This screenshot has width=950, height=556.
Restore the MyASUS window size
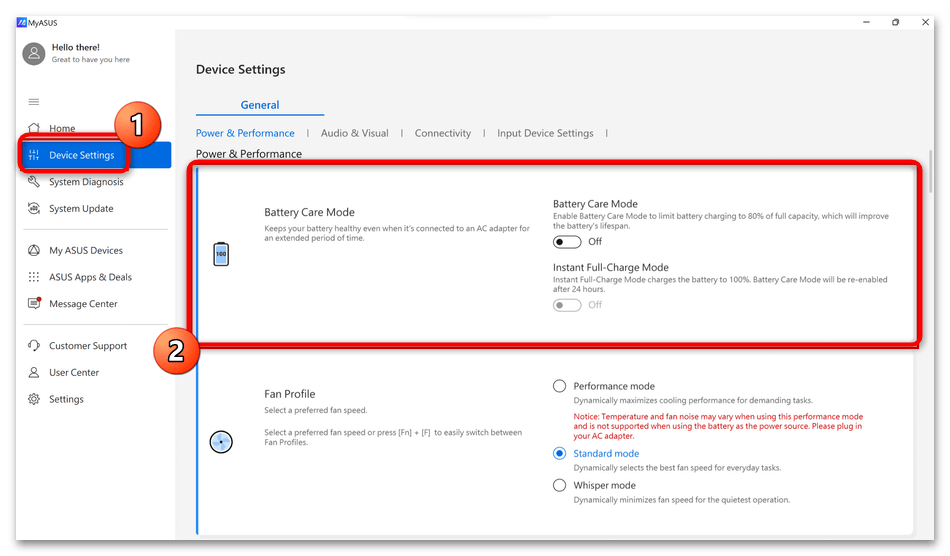(x=895, y=22)
